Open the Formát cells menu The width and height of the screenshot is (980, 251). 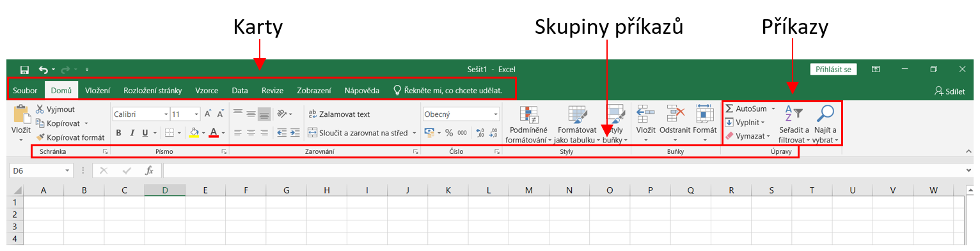[704, 123]
